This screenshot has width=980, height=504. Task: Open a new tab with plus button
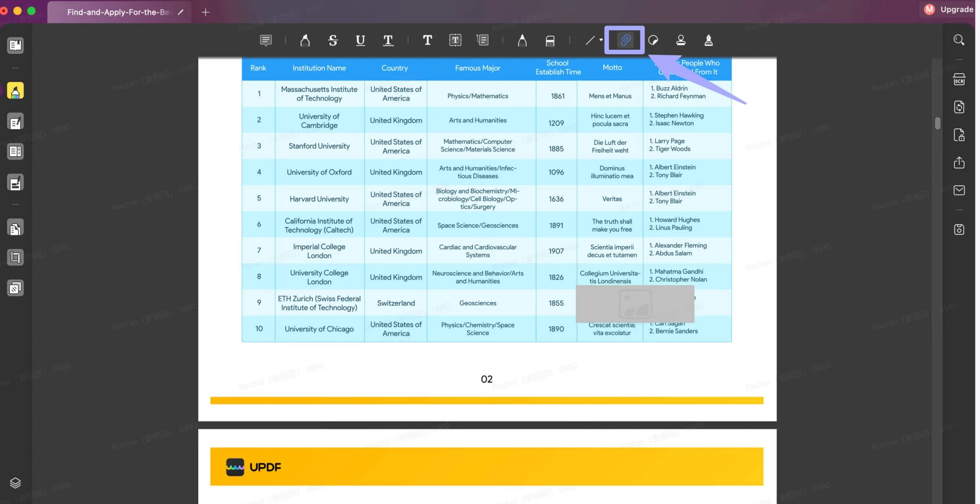tap(206, 12)
